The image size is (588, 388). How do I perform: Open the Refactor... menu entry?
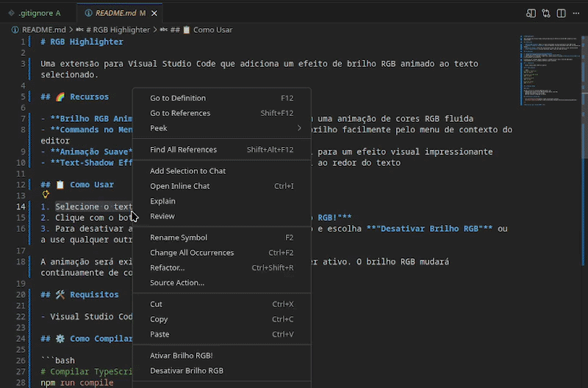coord(222,267)
